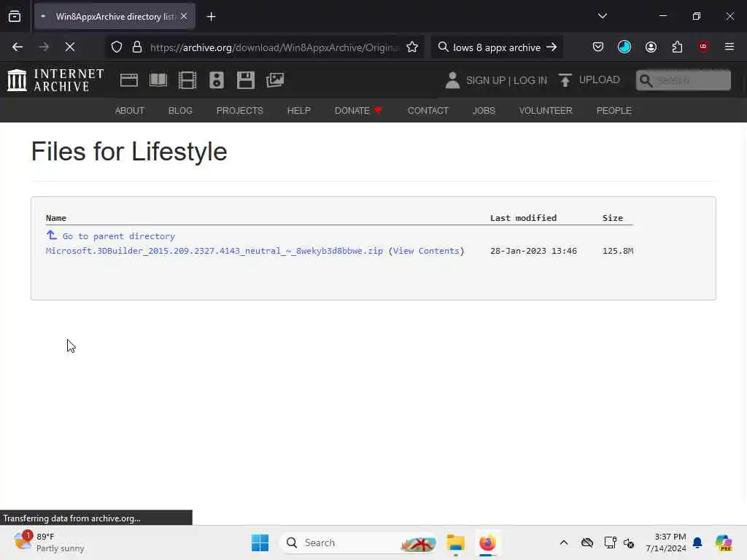Open the tracking protection shield

point(117,47)
